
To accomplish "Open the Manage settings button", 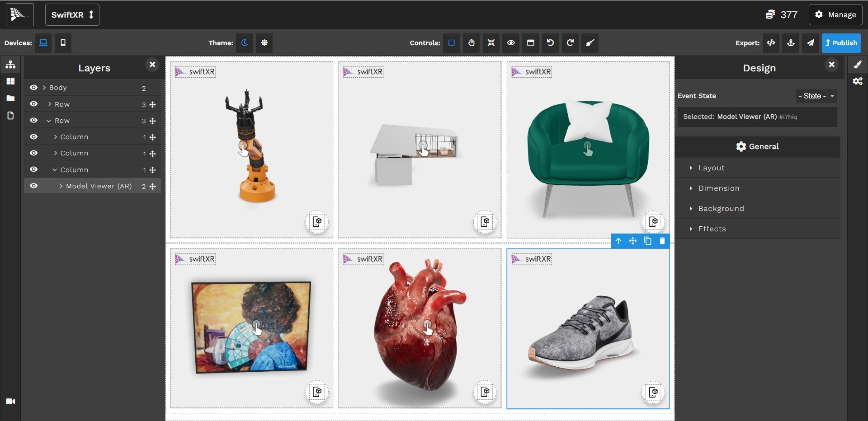I will click(835, 14).
